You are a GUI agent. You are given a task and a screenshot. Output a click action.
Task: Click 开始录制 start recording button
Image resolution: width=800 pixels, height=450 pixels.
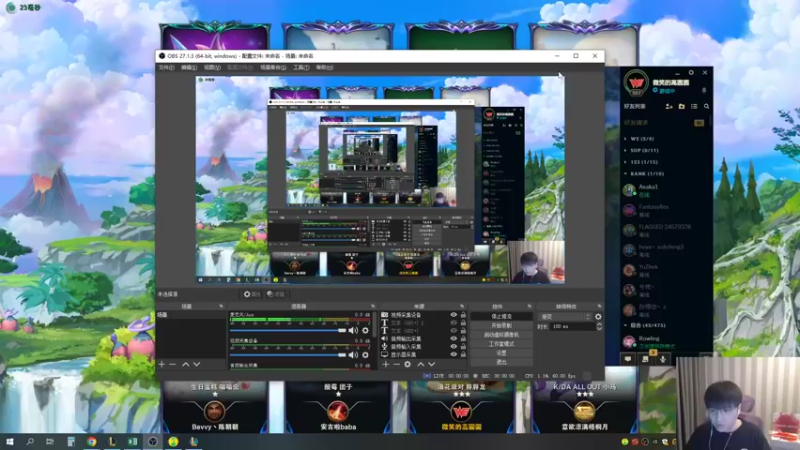click(502, 326)
